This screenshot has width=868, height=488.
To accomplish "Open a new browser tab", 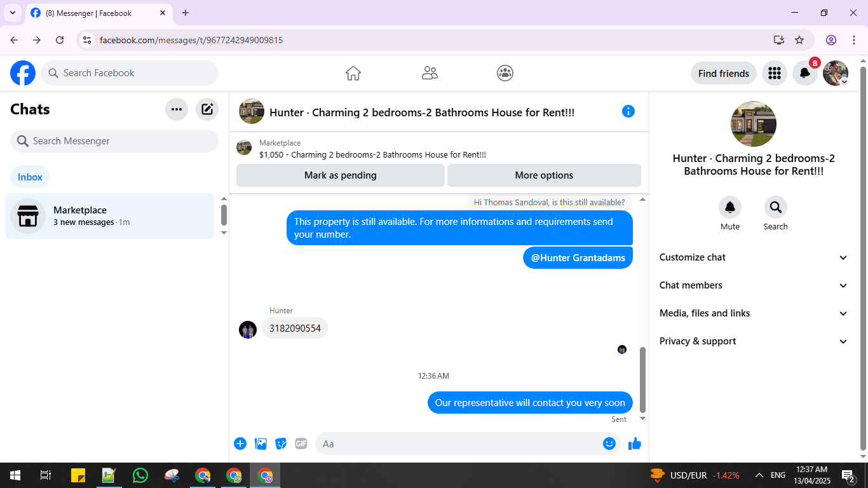I will 186,13.
